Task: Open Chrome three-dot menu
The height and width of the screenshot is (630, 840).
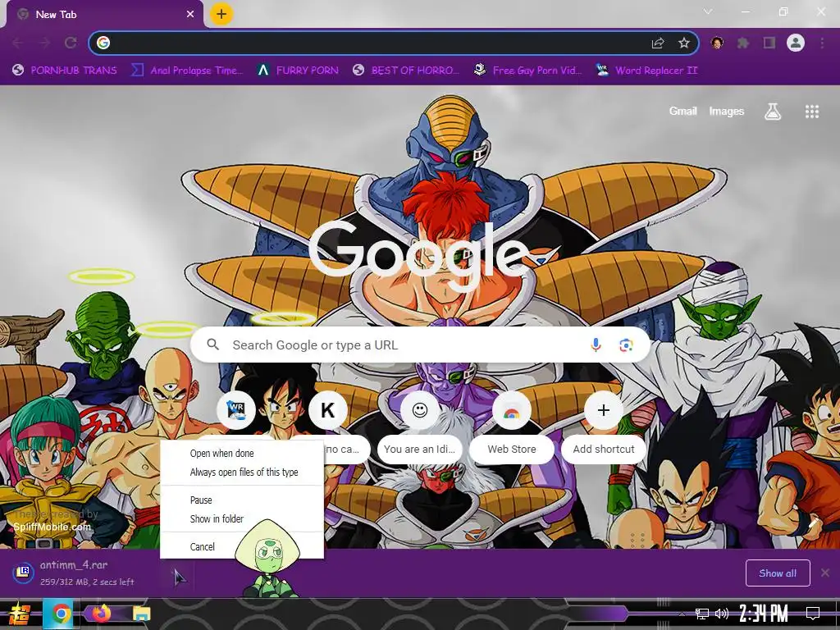Action: (822, 43)
